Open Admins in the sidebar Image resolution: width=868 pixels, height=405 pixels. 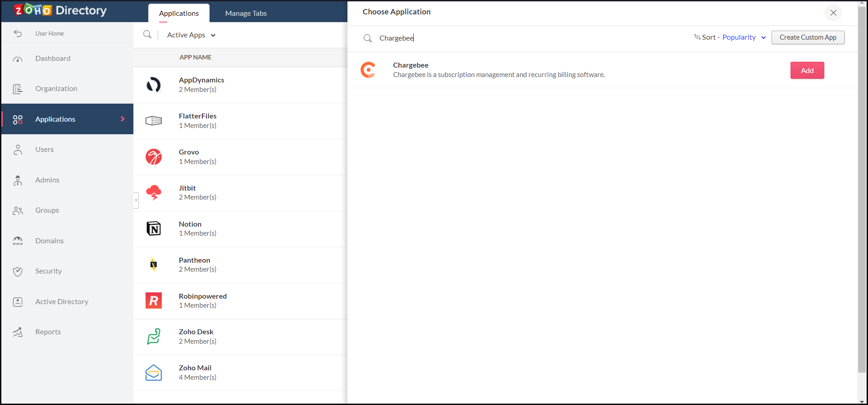tap(68, 180)
